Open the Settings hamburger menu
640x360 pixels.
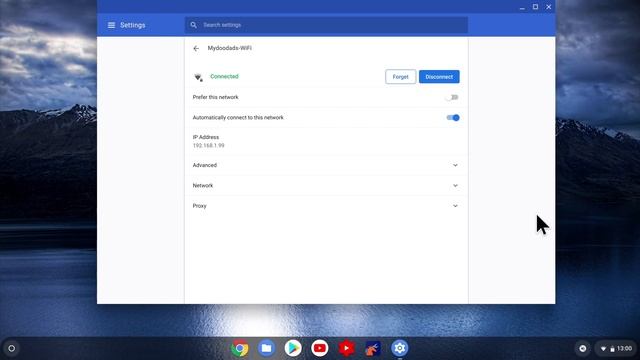(111, 25)
